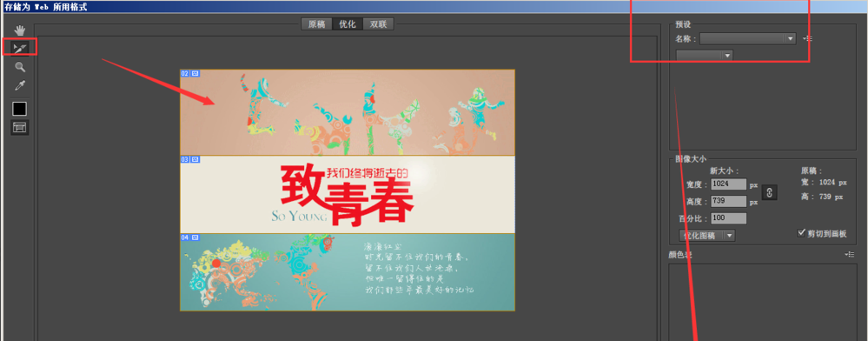The width and height of the screenshot is (868, 341).
Task: Click the 百分比 percent input field
Action: [729, 217]
